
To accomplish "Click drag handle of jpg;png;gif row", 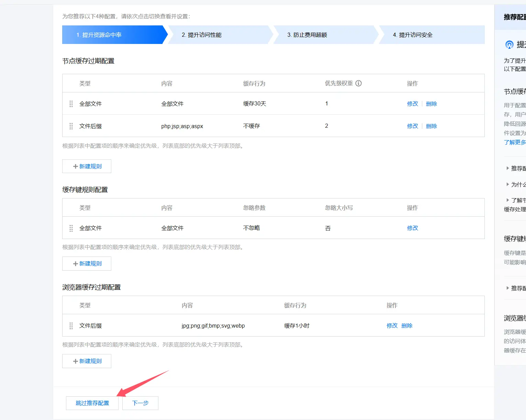I will pos(71,326).
